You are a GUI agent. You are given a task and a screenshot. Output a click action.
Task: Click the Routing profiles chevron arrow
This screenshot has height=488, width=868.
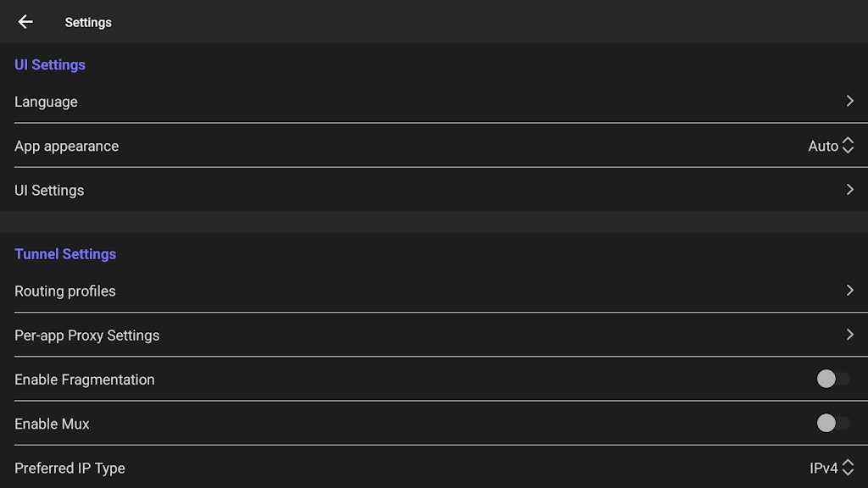849,291
